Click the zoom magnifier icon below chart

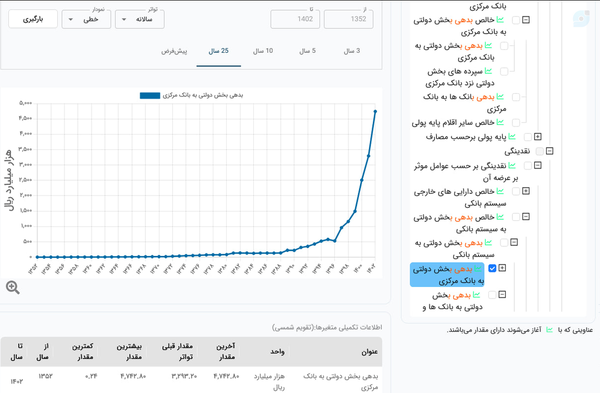click(13, 287)
